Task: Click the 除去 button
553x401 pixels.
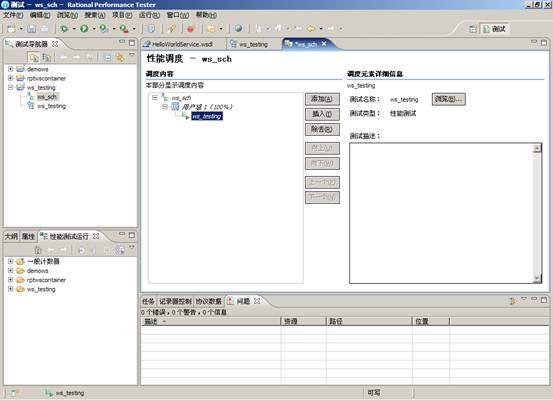Action: (x=322, y=129)
